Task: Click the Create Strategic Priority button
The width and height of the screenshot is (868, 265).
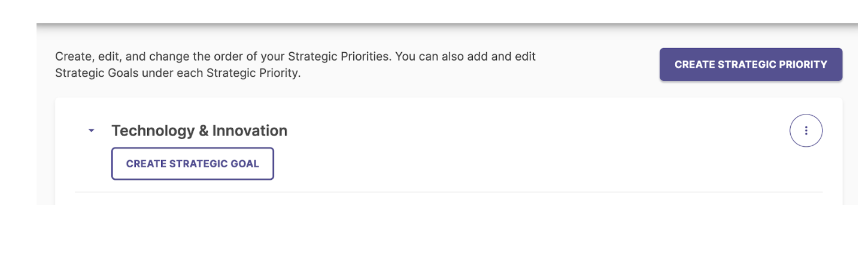Action: [751, 64]
